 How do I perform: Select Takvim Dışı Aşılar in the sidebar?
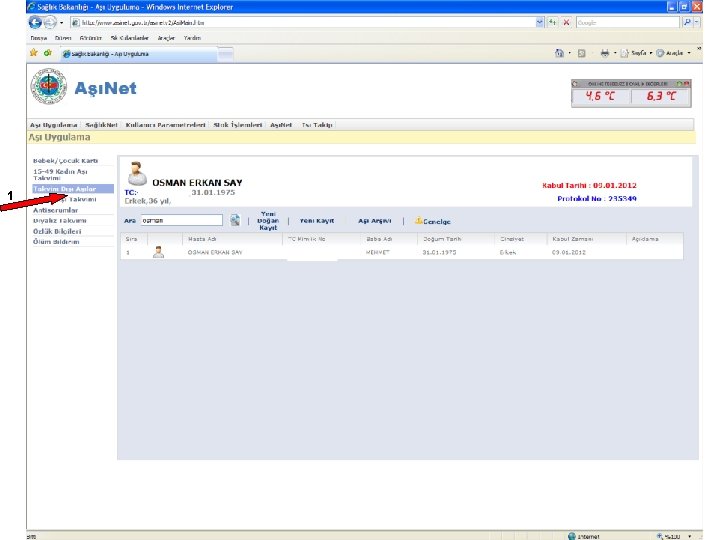click(73, 189)
